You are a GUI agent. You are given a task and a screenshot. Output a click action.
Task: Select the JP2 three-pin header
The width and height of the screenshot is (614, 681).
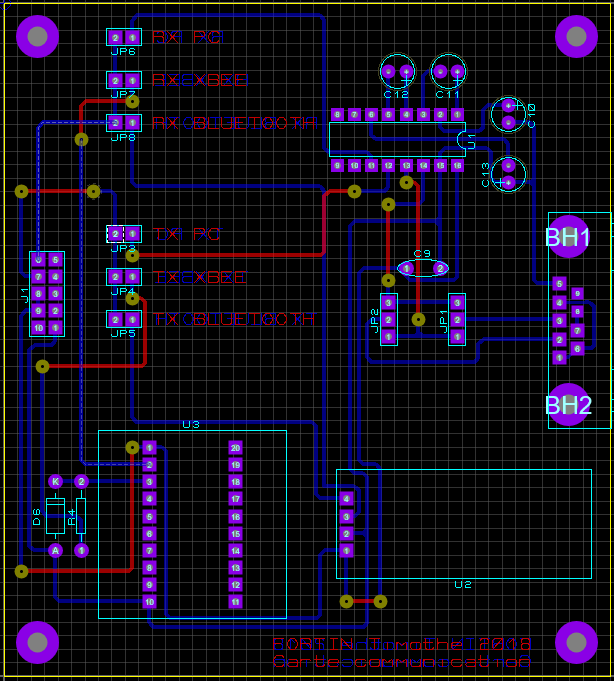click(x=388, y=319)
